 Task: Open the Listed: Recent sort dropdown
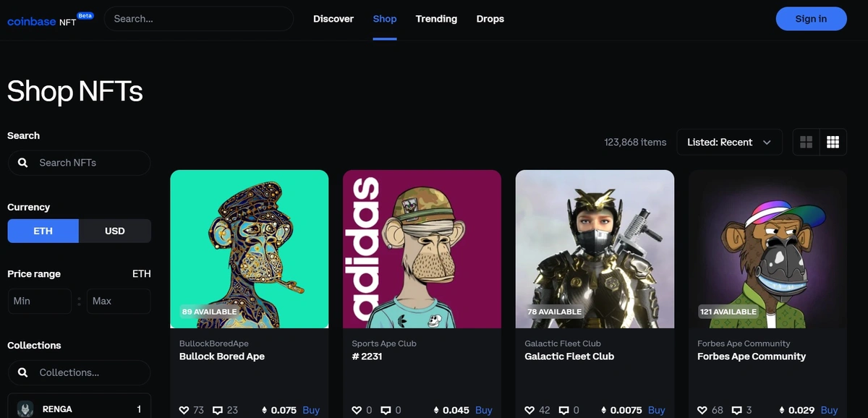(729, 142)
